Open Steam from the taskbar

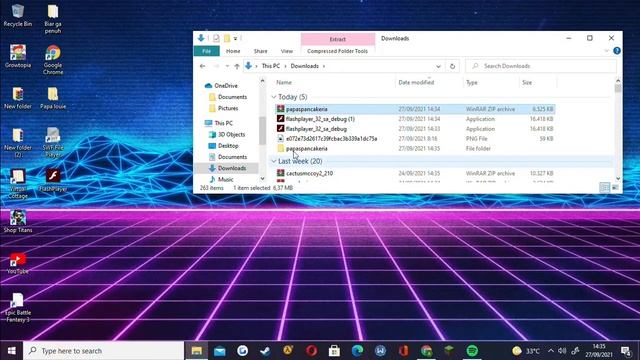[265, 351]
